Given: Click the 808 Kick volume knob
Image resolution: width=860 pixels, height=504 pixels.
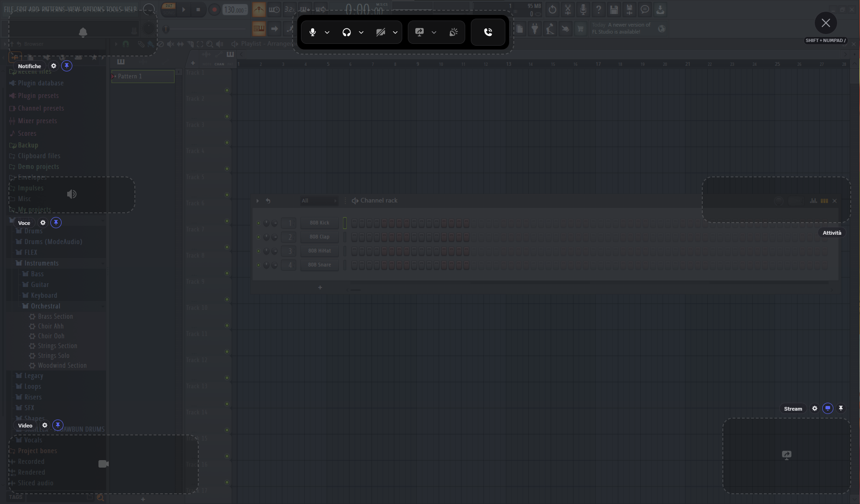Looking at the screenshot, I should click(x=274, y=224).
